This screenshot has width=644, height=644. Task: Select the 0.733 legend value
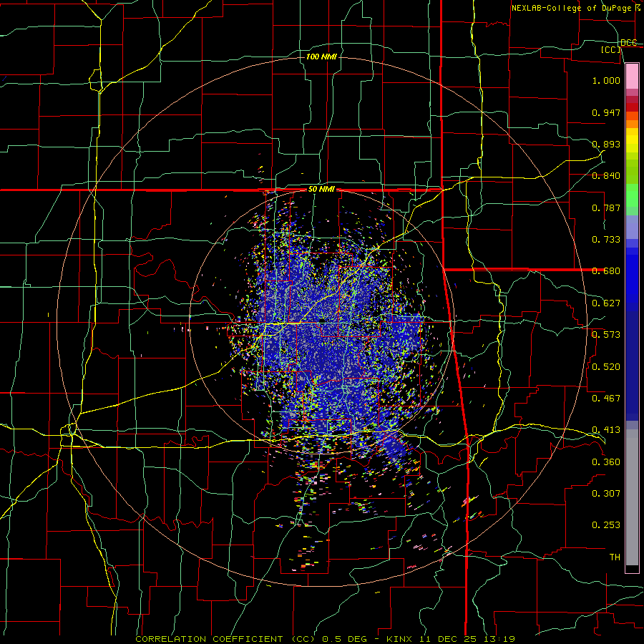[x=606, y=240]
